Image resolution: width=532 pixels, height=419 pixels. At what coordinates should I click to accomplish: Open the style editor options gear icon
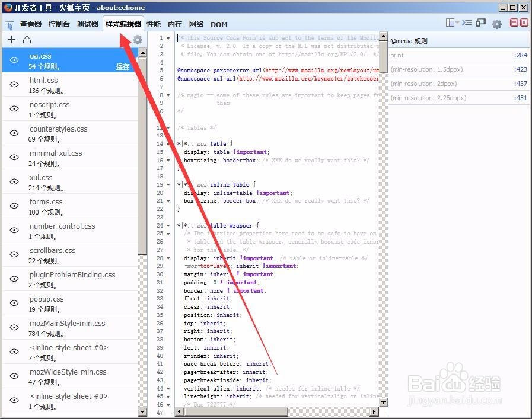(x=137, y=39)
